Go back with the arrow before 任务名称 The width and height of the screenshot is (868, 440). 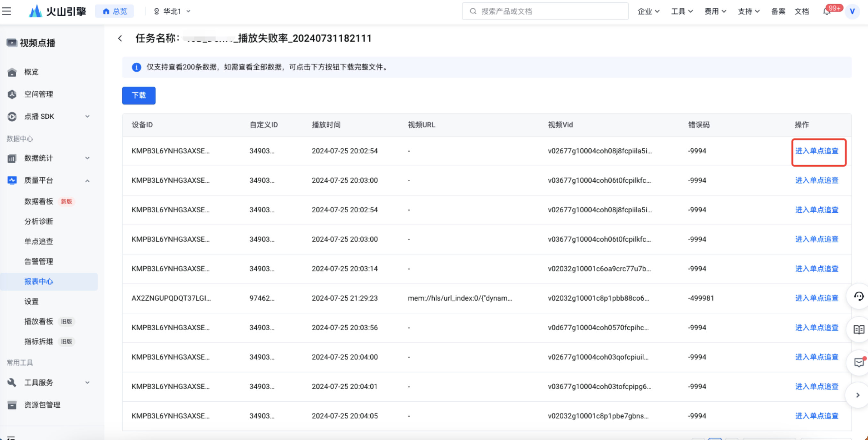pos(120,38)
